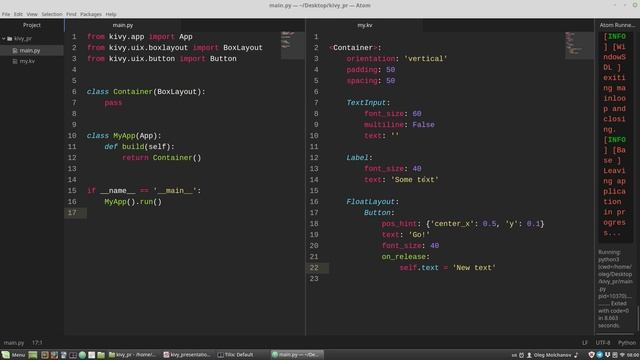640x360 pixels.
Task: Click the Oleg Molchanov user name in panel
Action: pyautogui.click(x=552, y=355)
